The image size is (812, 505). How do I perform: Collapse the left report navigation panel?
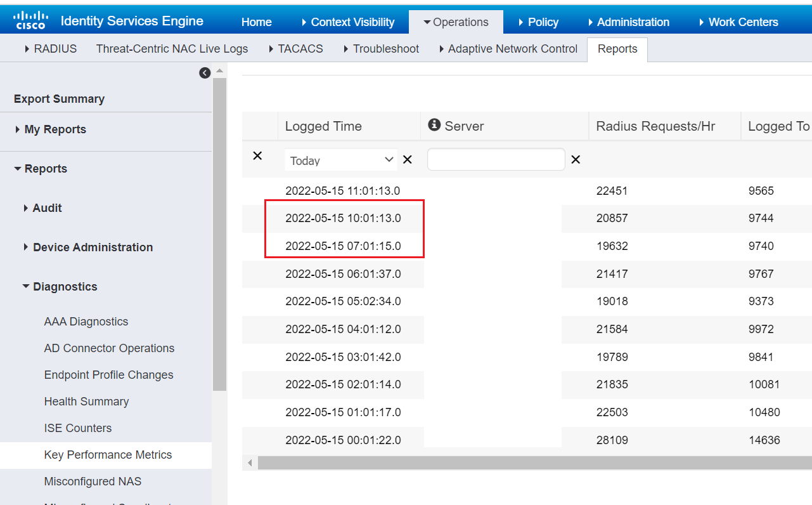coord(204,72)
